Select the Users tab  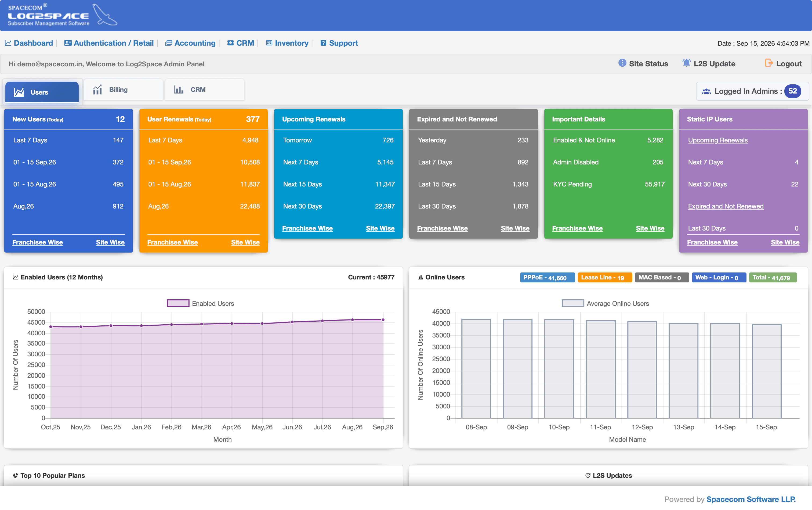click(42, 92)
